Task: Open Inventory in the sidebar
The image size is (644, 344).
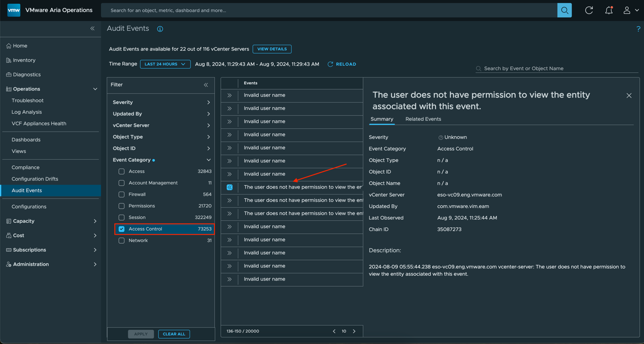Action: pos(24,60)
